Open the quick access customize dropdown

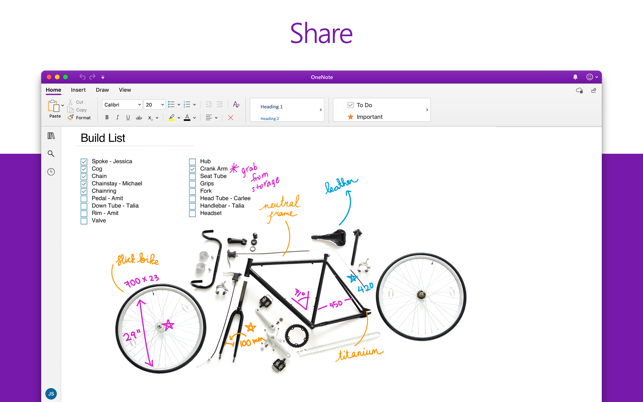[x=103, y=77]
